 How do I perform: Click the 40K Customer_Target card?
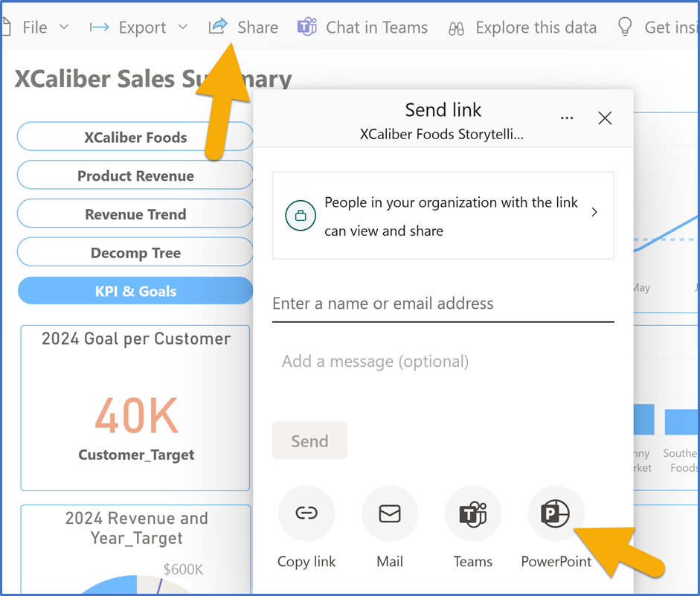[x=135, y=408]
